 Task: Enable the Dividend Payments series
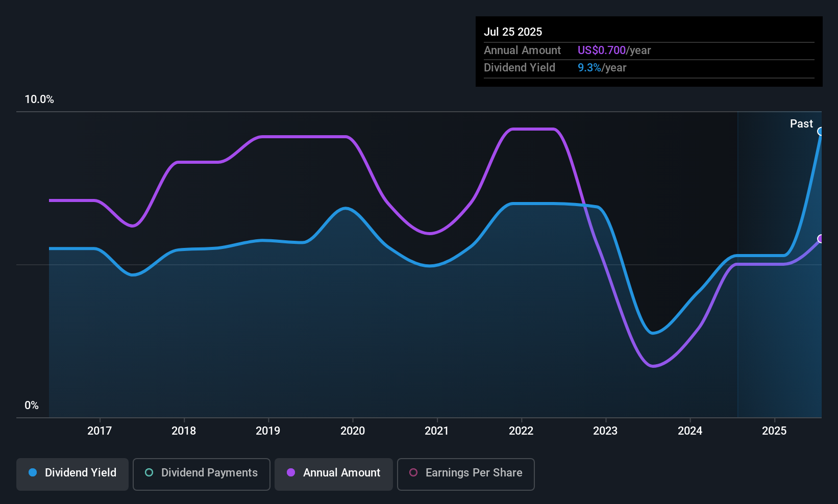(202, 474)
